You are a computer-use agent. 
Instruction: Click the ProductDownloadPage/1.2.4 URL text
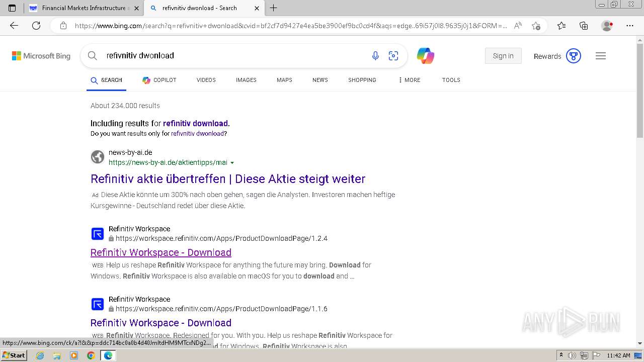click(221, 238)
